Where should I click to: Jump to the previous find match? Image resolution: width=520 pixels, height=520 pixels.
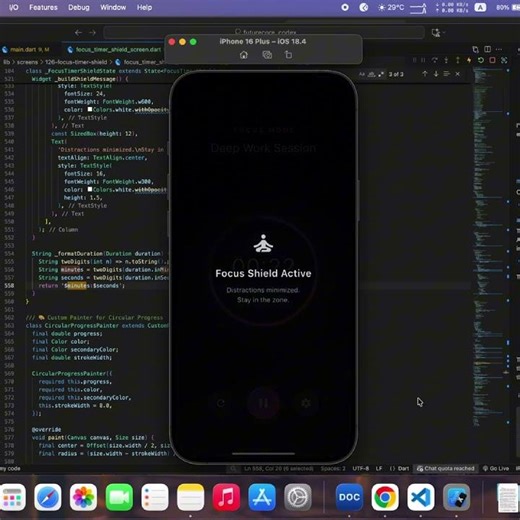click(x=425, y=74)
